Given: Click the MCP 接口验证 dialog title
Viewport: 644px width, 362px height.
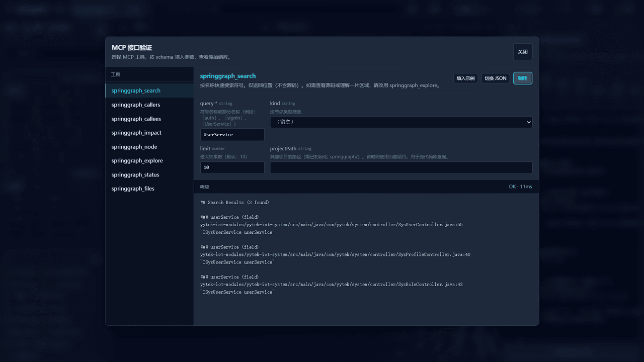Looking at the screenshot, I should pyautogui.click(x=132, y=48).
